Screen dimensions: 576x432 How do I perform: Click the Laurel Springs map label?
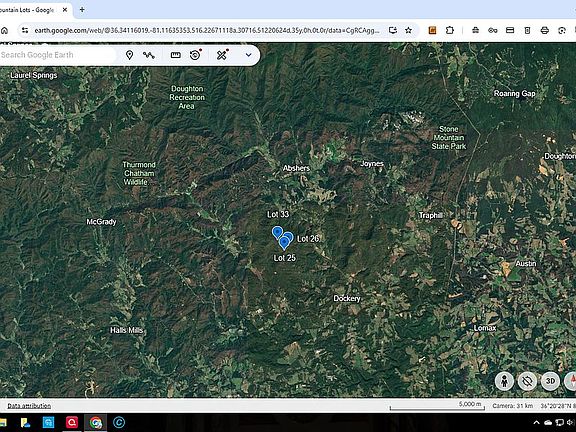click(33, 75)
